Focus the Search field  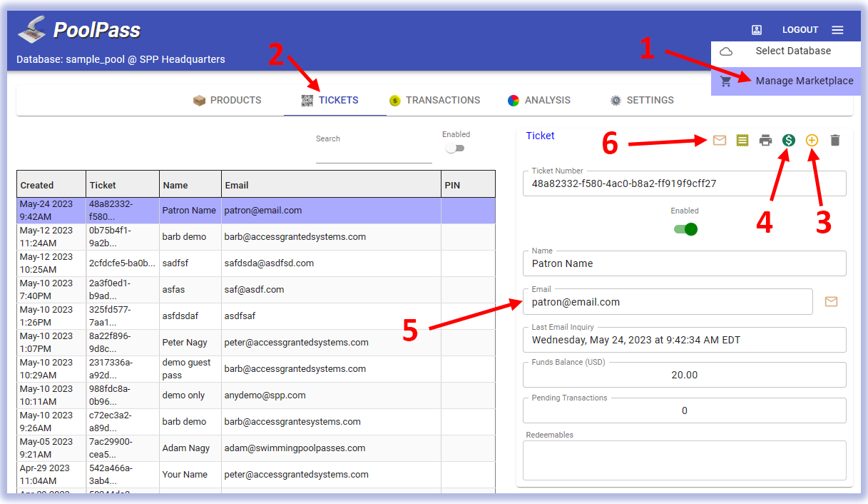pyautogui.click(x=374, y=151)
